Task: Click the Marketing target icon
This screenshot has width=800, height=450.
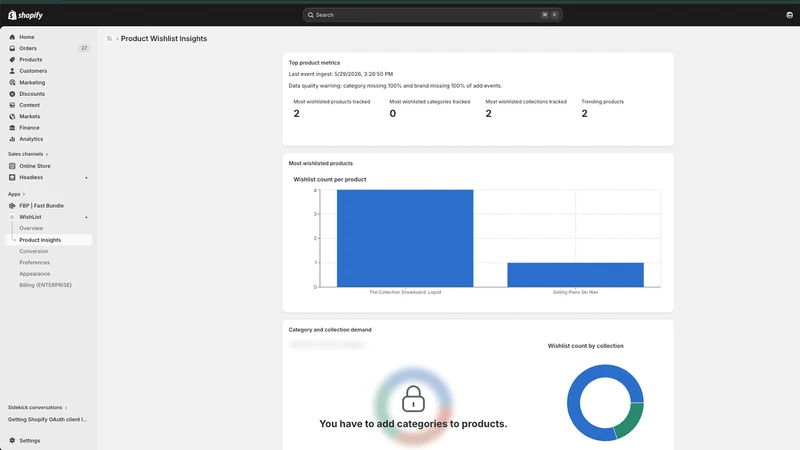Action: click(x=12, y=82)
